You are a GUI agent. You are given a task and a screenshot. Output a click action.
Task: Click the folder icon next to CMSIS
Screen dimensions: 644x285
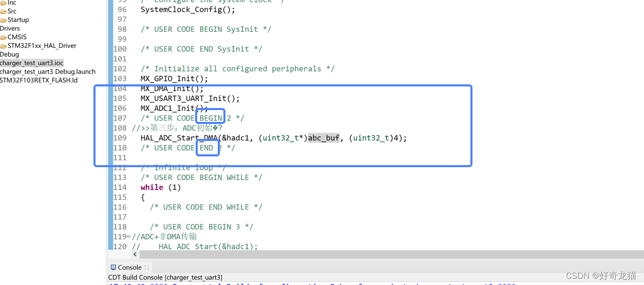[x=4, y=38]
